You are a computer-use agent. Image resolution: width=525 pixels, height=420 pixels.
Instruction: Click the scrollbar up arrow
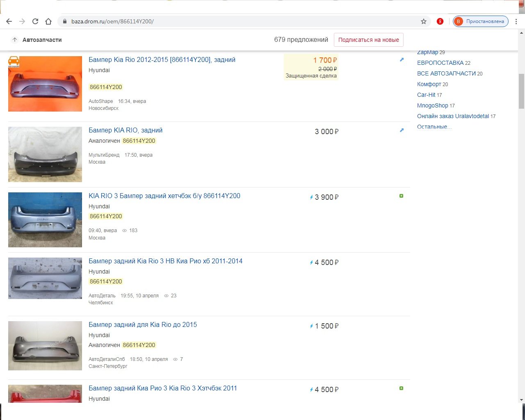click(x=522, y=32)
